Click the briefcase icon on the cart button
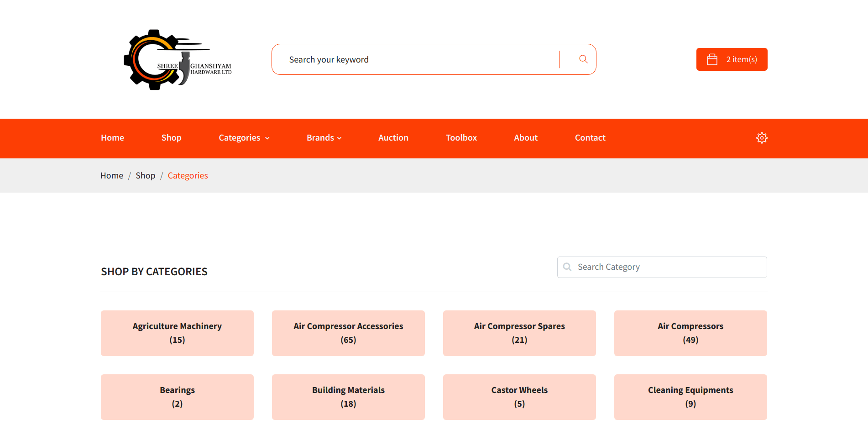Image resolution: width=868 pixels, height=430 pixels. (x=712, y=59)
